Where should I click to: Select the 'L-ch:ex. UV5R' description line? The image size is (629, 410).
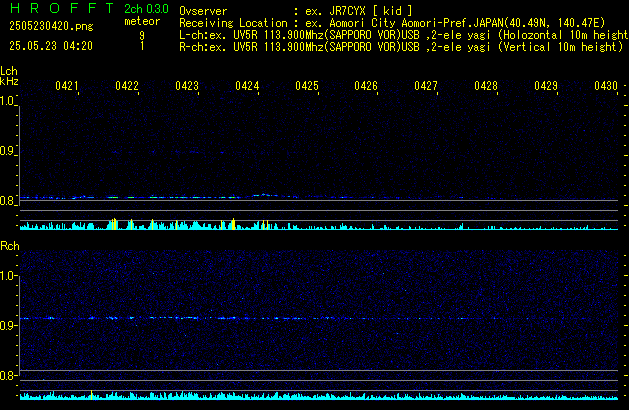[x=404, y=35]
